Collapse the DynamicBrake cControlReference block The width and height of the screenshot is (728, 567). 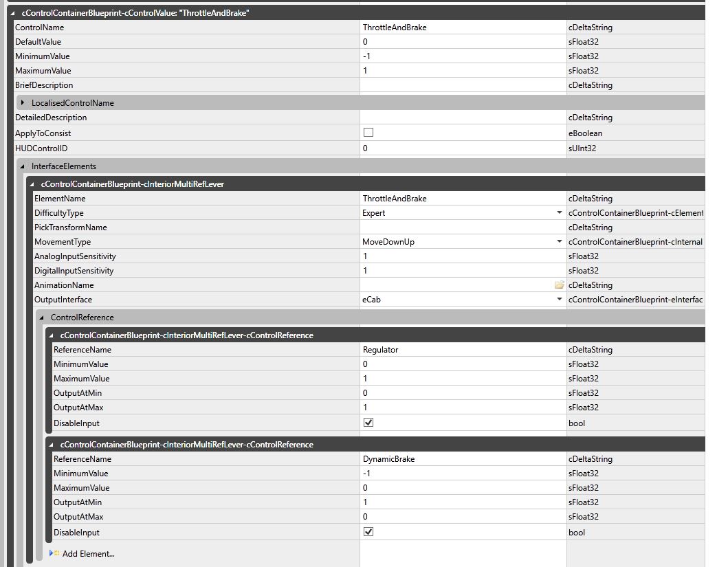coord(52,445)
